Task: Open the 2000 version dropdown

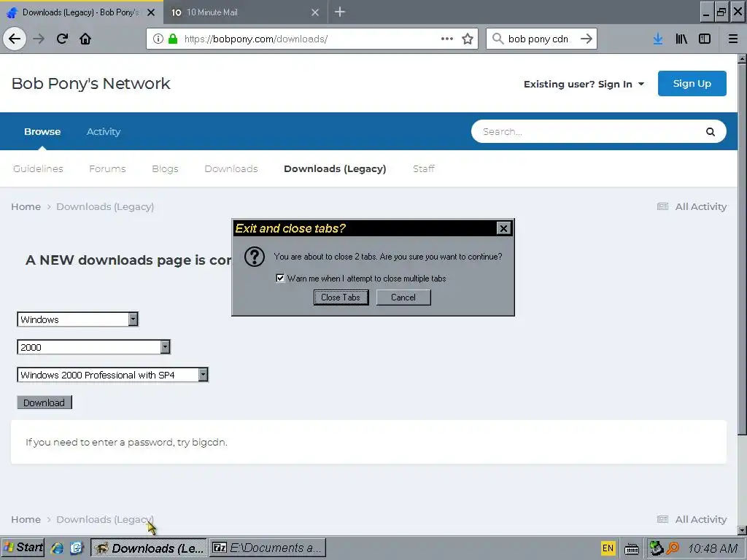Action: [x=165, y=346]
